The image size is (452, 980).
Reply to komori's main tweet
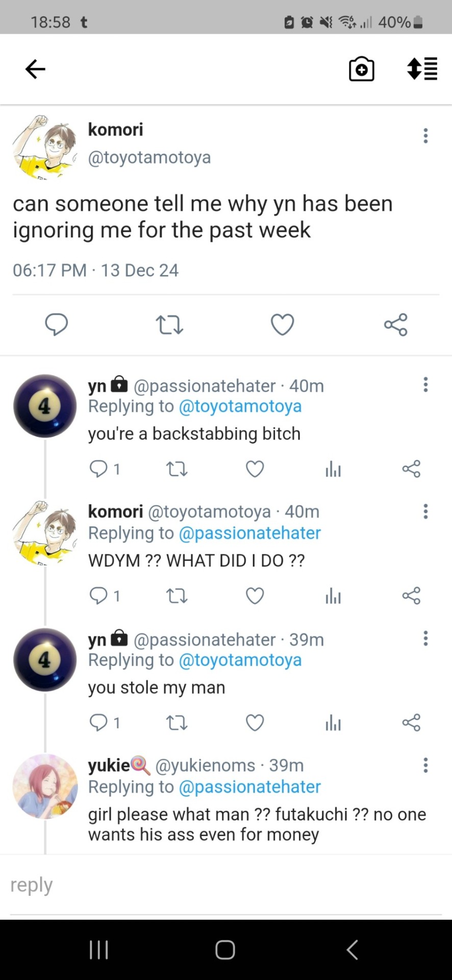[56, 324]
